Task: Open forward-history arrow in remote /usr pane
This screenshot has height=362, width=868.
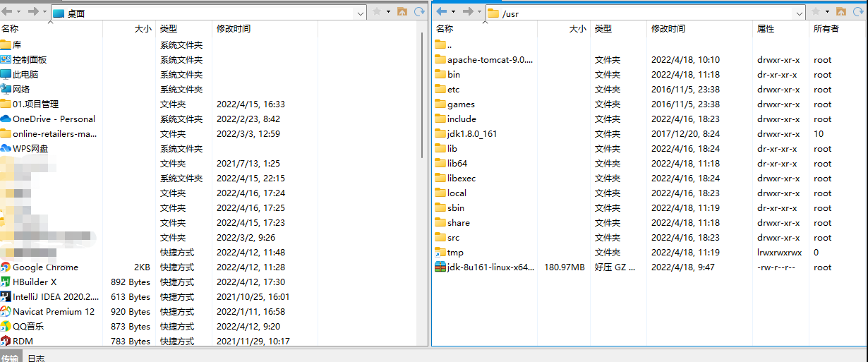Action: pos(479,12)
